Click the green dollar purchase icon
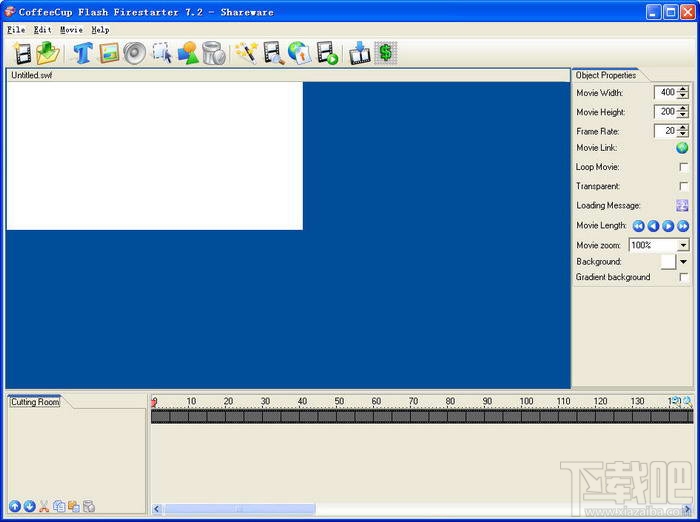The width and height of the screenshot is (700, 522). [386, 53]
